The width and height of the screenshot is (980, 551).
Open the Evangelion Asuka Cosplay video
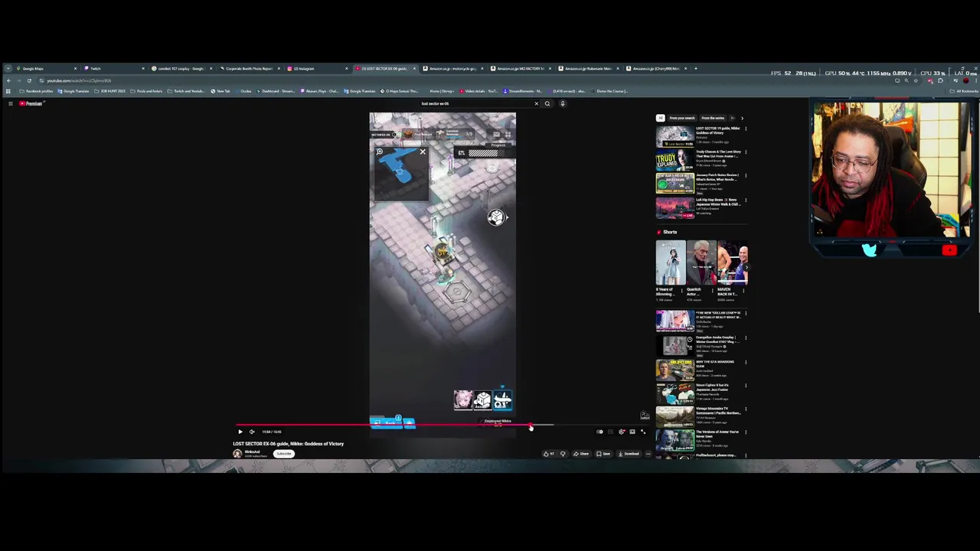pos(675,345)
